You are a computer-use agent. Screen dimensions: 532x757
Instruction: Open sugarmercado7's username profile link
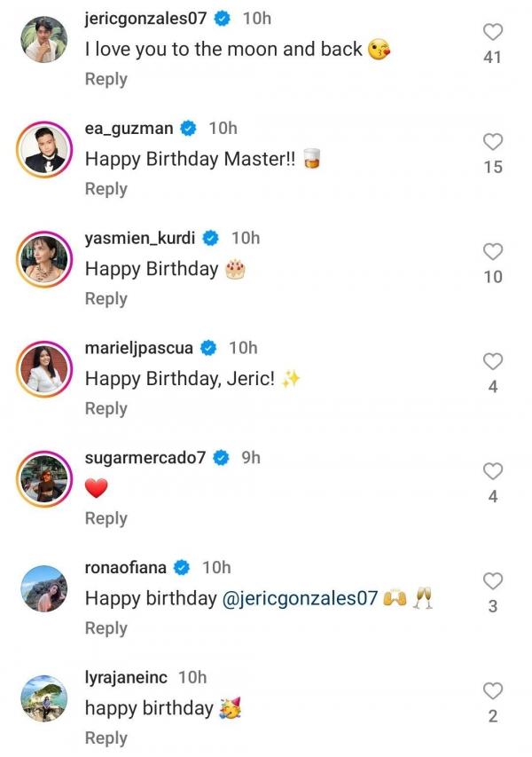[145, 458]
